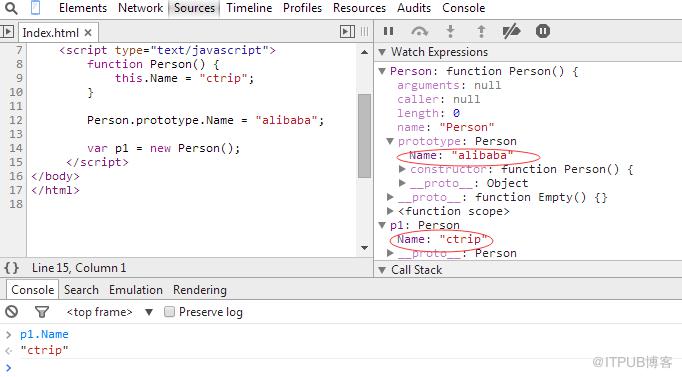682x377 pixels.
Task: Open the top frame context dropdown
Action: (x=110, y=312)
